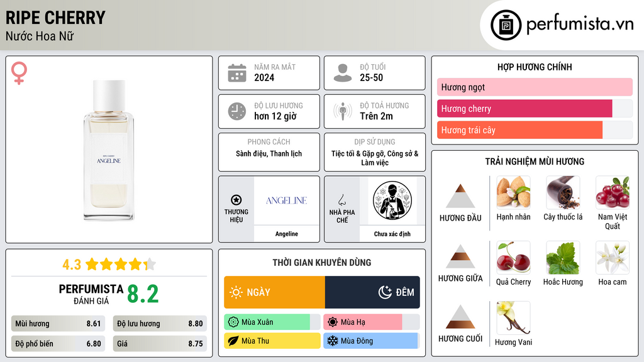644x362 pixels.
Task: Click the age range value 25-50
Action: pos(371,77)
